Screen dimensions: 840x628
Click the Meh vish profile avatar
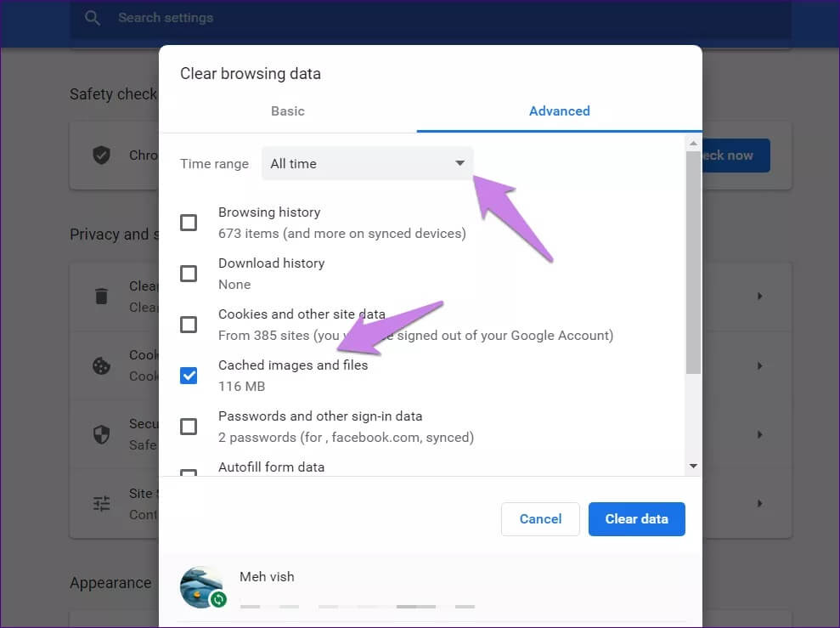tap(201, 586)
